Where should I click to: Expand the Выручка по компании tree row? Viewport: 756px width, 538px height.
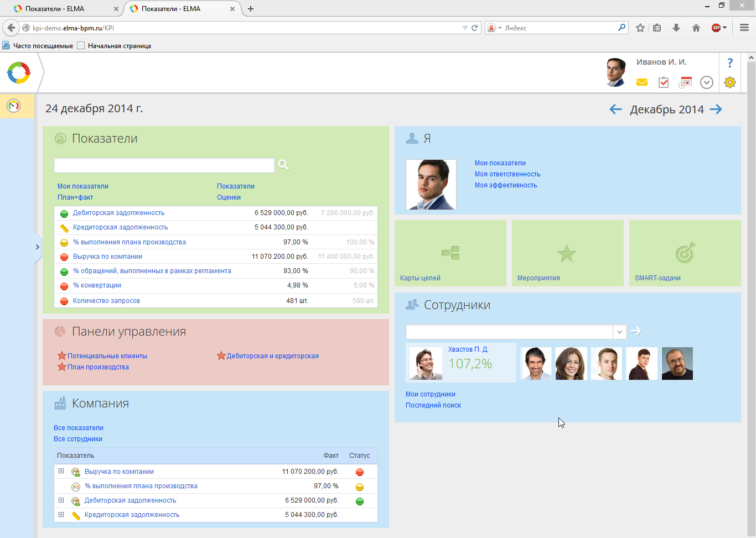click(61, 471)
